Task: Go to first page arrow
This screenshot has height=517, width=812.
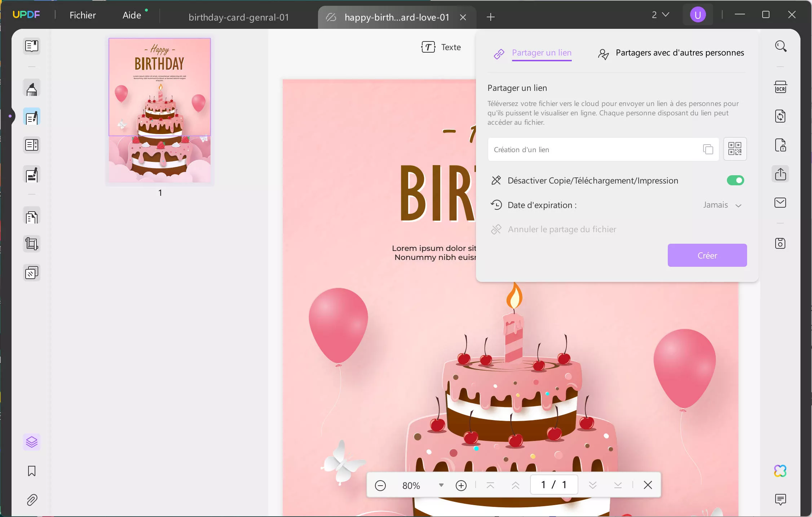Action: coord(490,485)
